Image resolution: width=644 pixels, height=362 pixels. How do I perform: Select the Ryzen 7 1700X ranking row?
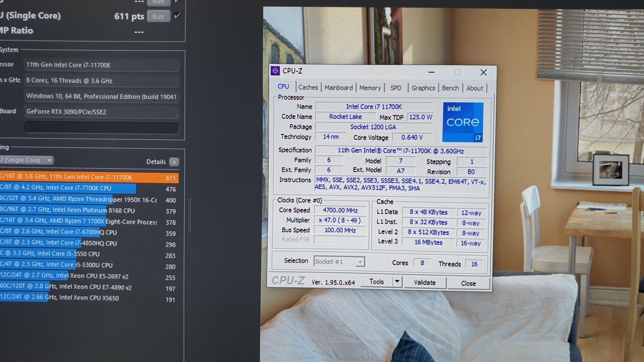[x=89, y=221]
